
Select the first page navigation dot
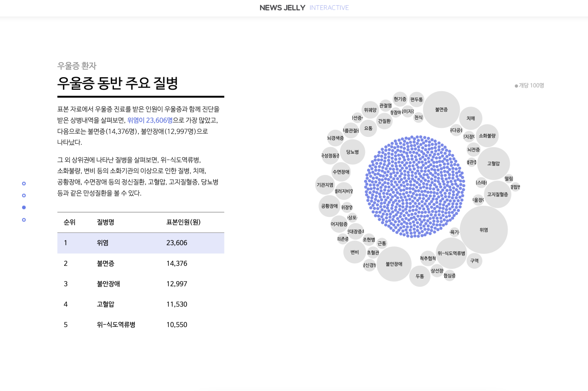[x=24, y=183]
